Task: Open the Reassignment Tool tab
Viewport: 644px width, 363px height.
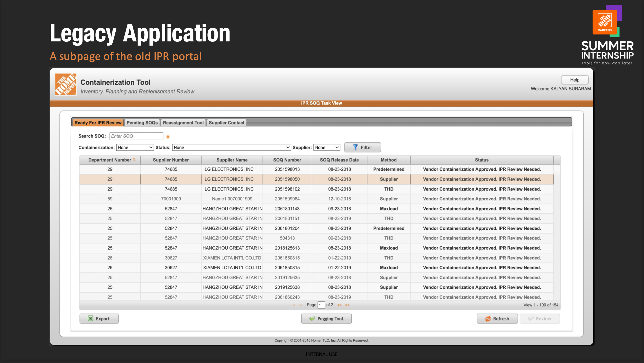Action: pyautogui.click(x=183, y=122)
